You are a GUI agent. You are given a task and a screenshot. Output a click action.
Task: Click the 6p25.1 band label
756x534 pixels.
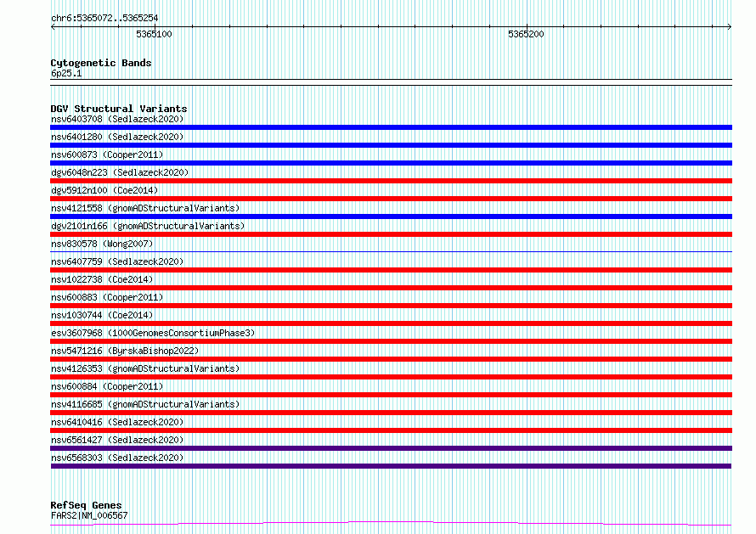(66, 73)
